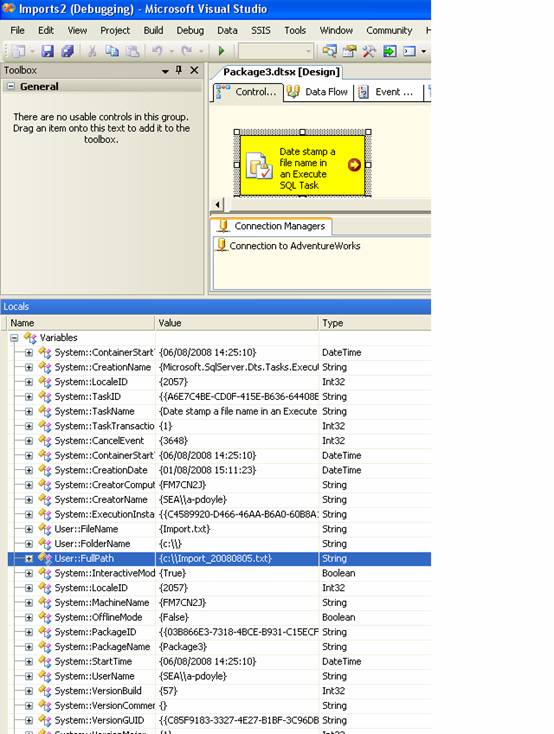Click the value {01/08/2008 15:11:23}
The height and width of the screenshot is (734, 554).
[207, 470]
